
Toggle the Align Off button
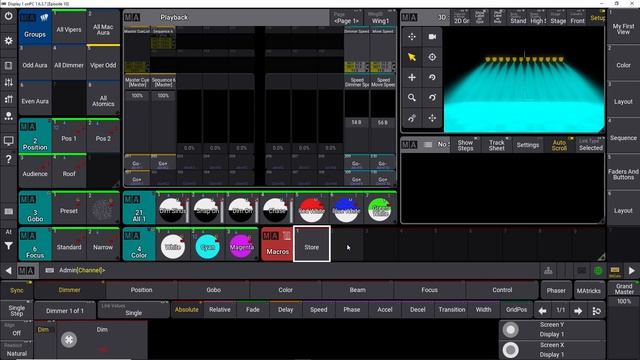(17, 330)
